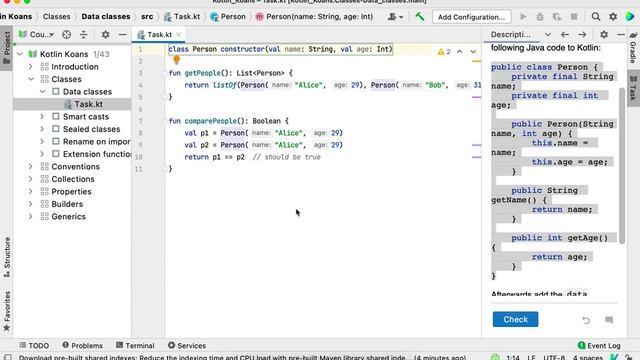Expand the Collections section
This screenshot has width=640, height=360.
pos(31,179)
